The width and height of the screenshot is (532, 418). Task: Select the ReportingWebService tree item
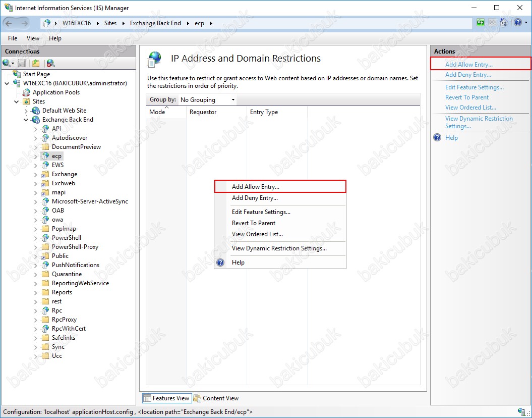click(x=80, y=283)
